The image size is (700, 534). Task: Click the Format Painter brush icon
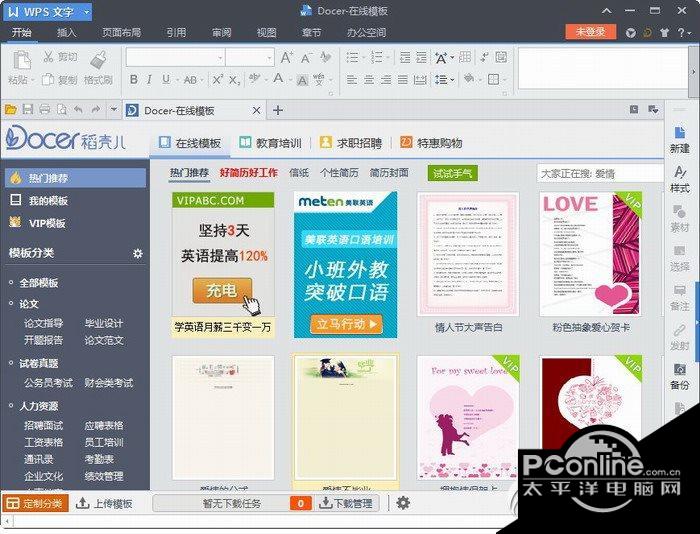99,60
